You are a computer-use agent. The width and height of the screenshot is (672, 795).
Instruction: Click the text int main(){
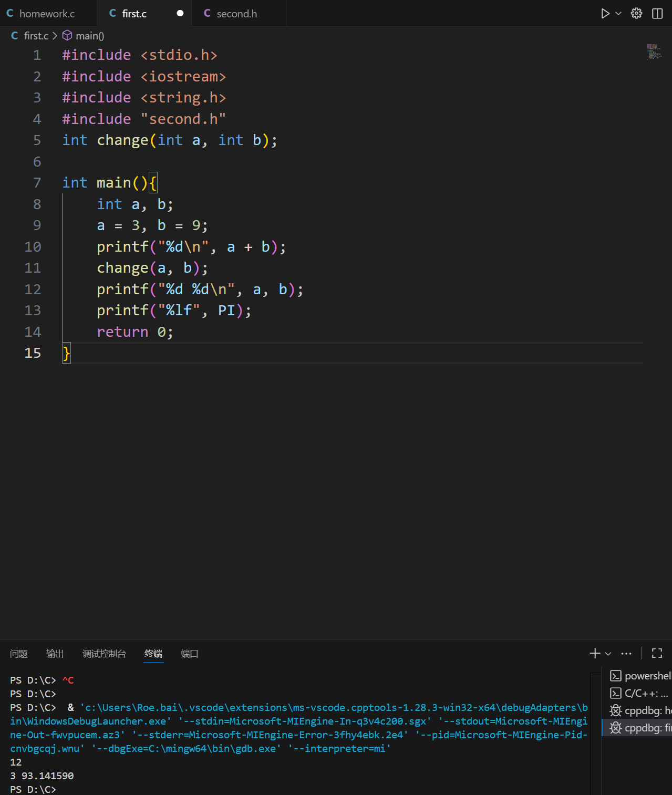pyautogui.click(x=110, y=183)
